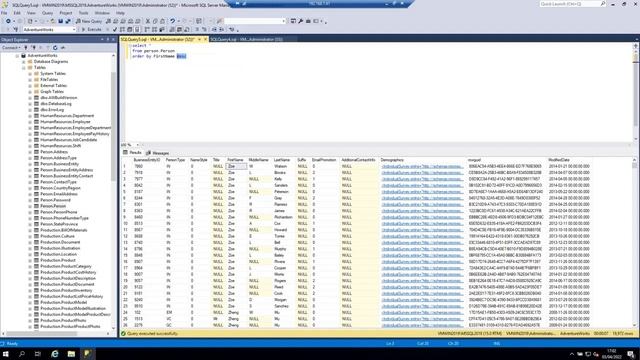Click the FirstName column header

(x=235, y=160)
